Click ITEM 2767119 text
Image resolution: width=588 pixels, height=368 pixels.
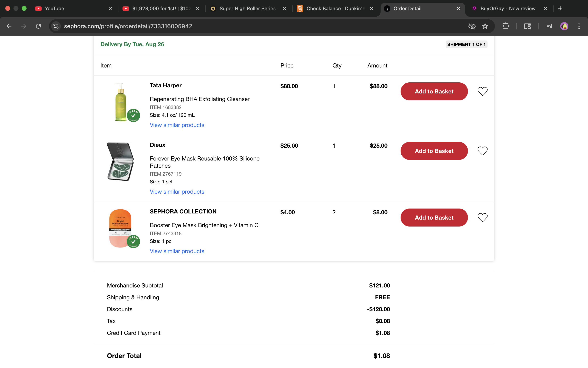pyautogui.click(x=165, y=174)
